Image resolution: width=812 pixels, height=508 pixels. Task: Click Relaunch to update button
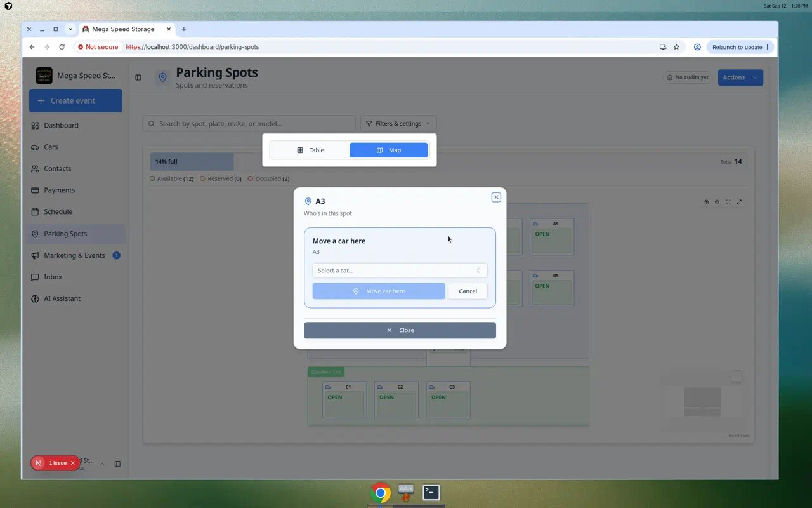[x=740, y=47]
